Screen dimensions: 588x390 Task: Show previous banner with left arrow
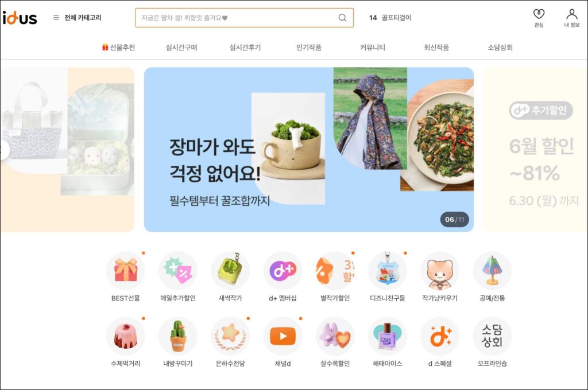tap(4, 150)
